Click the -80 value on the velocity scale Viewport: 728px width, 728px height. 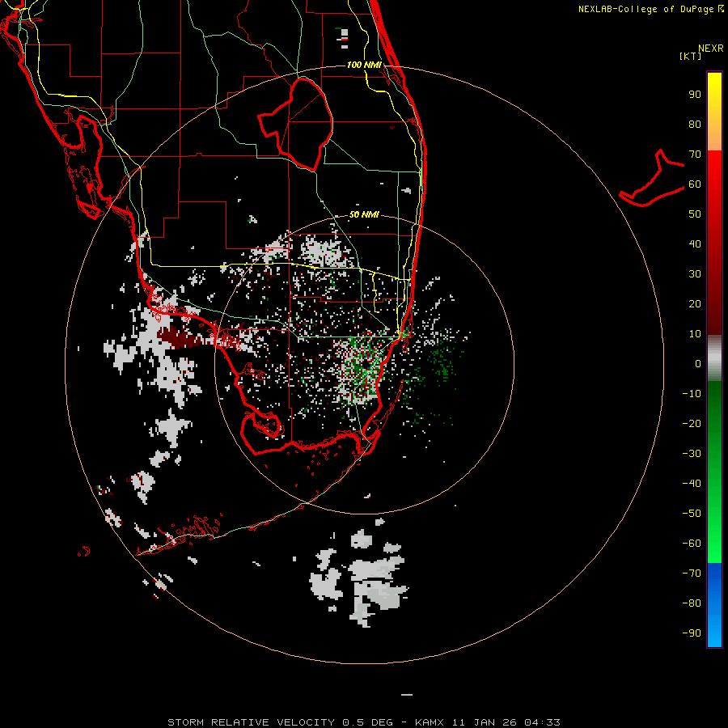click(692, 603)
